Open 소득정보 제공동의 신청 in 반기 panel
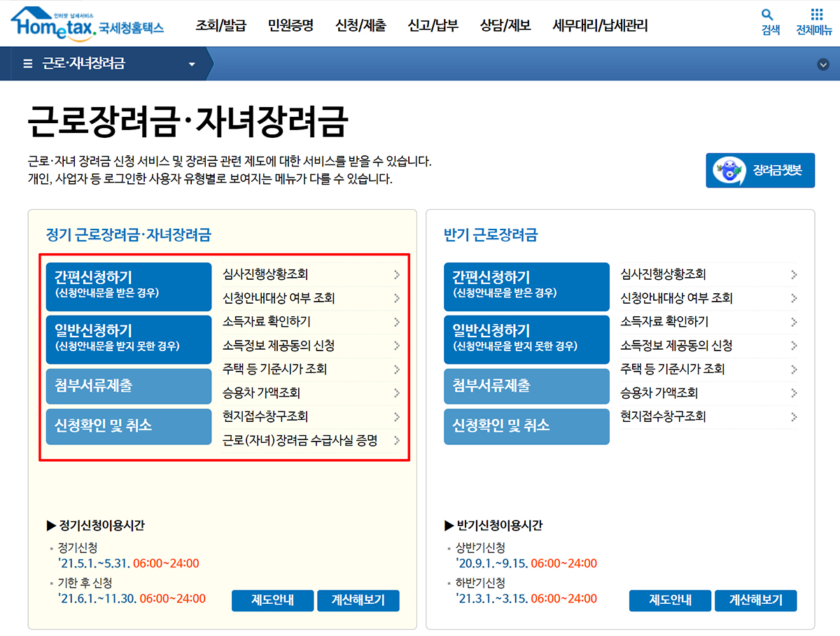This screenshot has width=840, height=636. [x=709, y=346]
